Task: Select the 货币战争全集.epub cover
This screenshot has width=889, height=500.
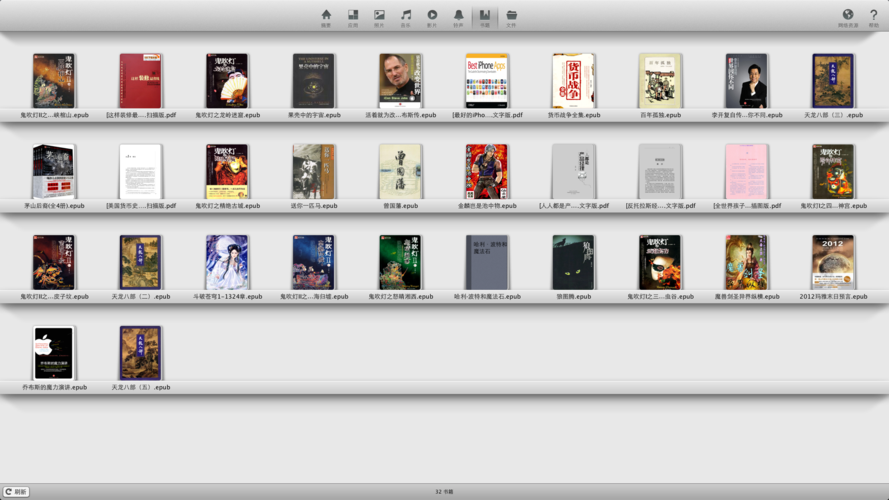Action: 574,81
